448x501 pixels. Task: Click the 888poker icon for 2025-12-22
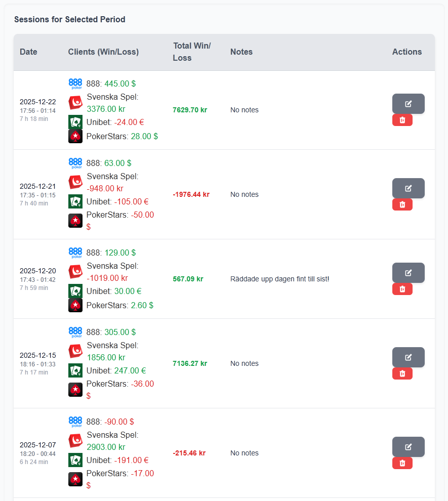click(x=75, y=83)
